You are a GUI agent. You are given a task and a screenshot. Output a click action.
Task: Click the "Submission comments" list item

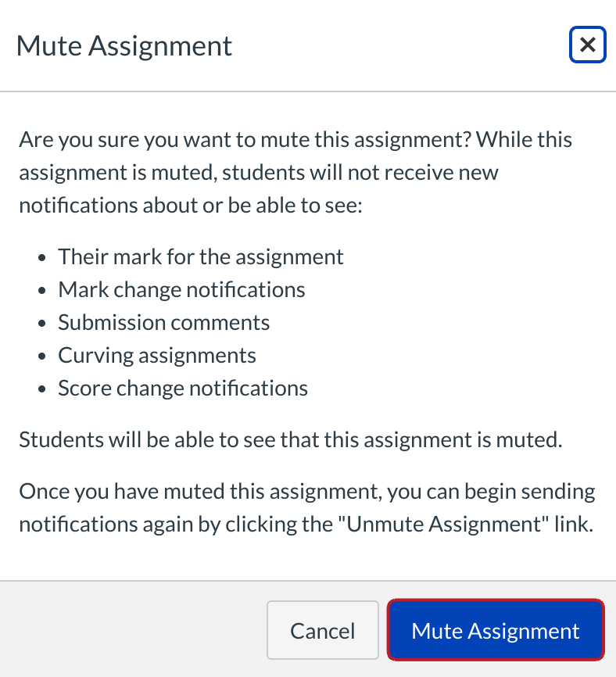tap(164, 322)
